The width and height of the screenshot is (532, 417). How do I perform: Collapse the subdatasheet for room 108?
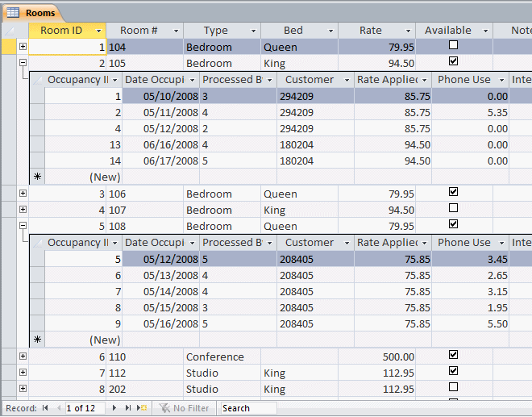click(x=23, y=226)
